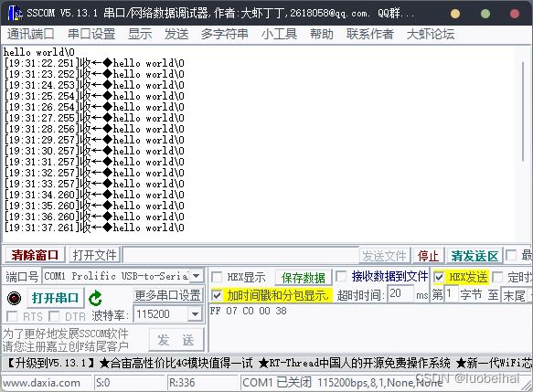The image size is (533, 392).
Task: Click the SSCOM app icon in title bar
Action: tap(15, 13)
